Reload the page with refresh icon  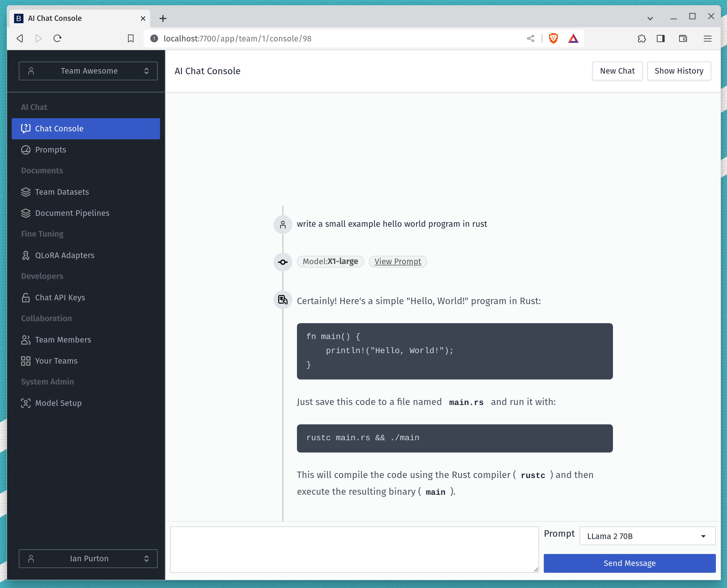click(x=57, y=38)
